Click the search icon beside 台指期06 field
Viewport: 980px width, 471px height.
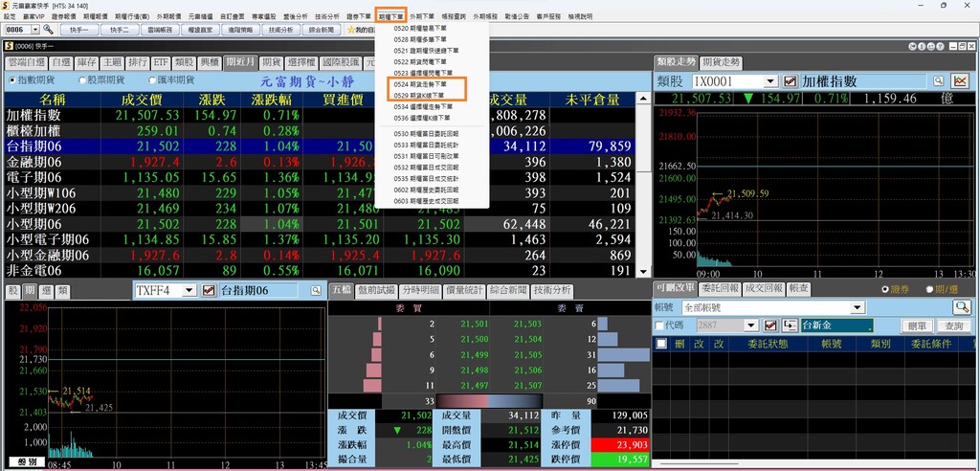coord(316,291)
